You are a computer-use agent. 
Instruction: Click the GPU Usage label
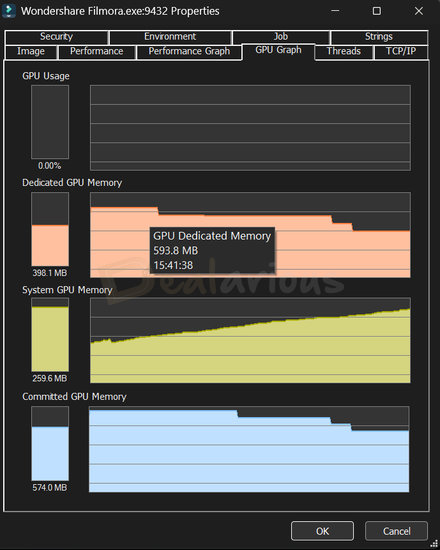click(x=46, y=76)
